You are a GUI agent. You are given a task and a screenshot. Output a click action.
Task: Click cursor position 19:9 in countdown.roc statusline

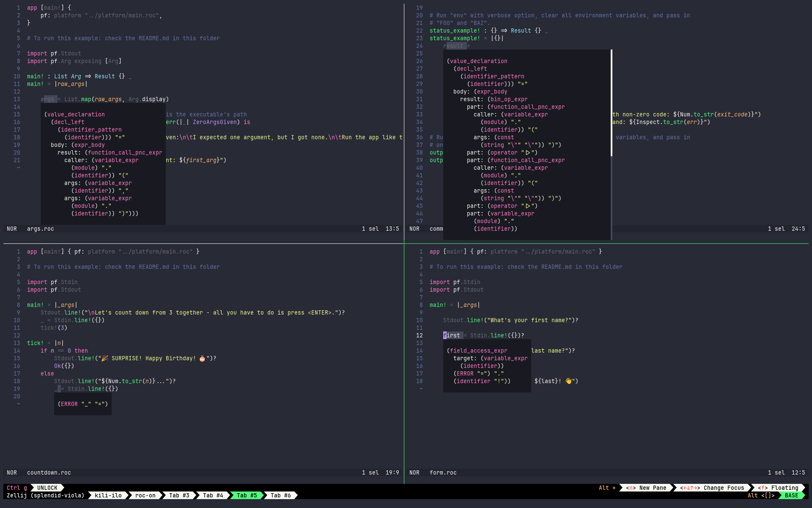point(392,472)
